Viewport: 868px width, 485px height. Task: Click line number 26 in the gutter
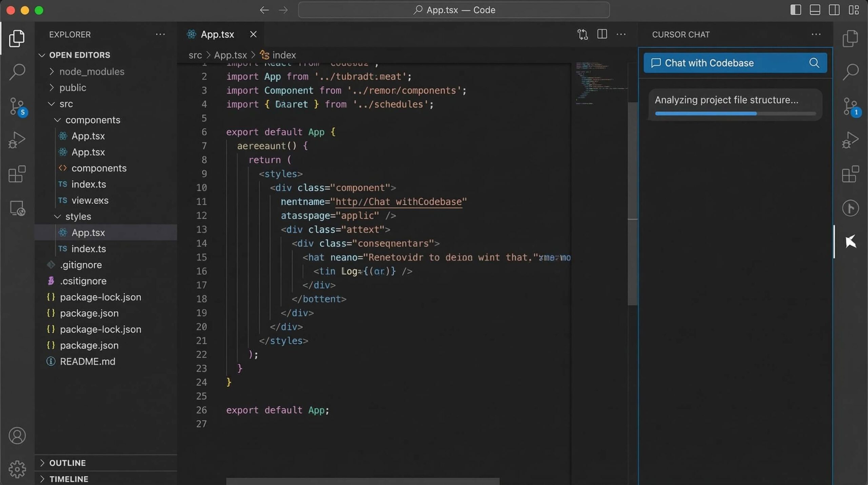pyautogui.click(x=201, y=410)
